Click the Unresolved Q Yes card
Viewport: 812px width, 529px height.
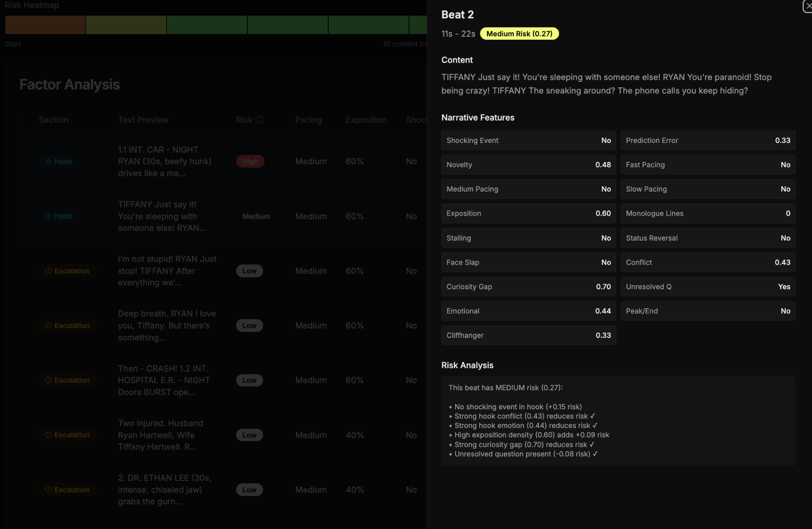coord(708,287)
